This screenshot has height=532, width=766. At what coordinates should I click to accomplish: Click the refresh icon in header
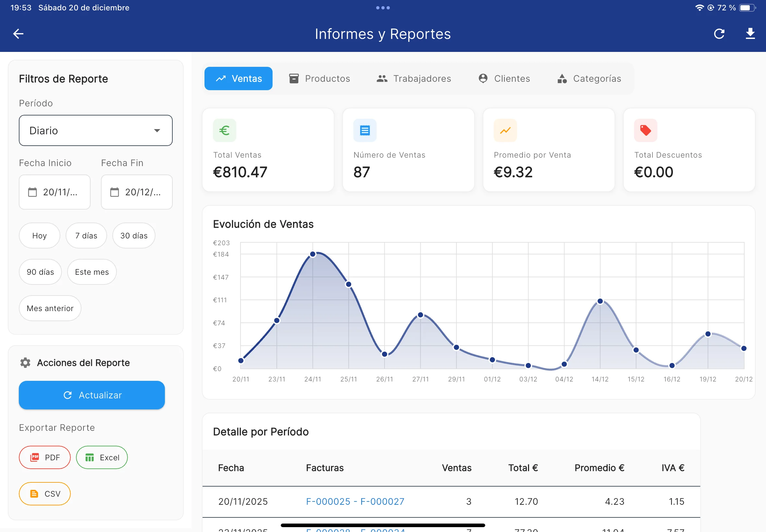[x=719, y=34]
